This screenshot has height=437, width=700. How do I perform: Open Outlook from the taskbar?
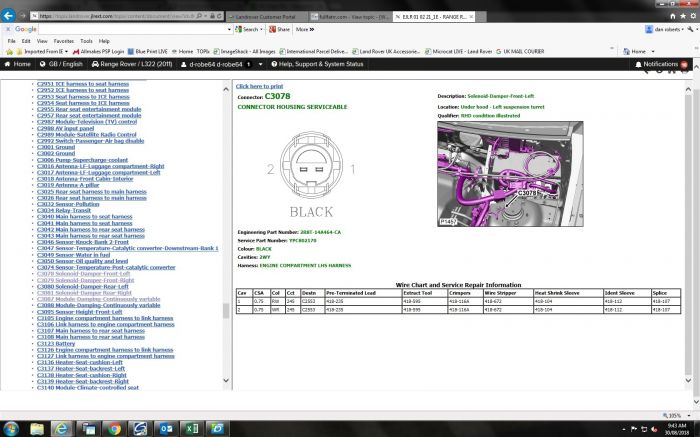(x=166, y=429)
